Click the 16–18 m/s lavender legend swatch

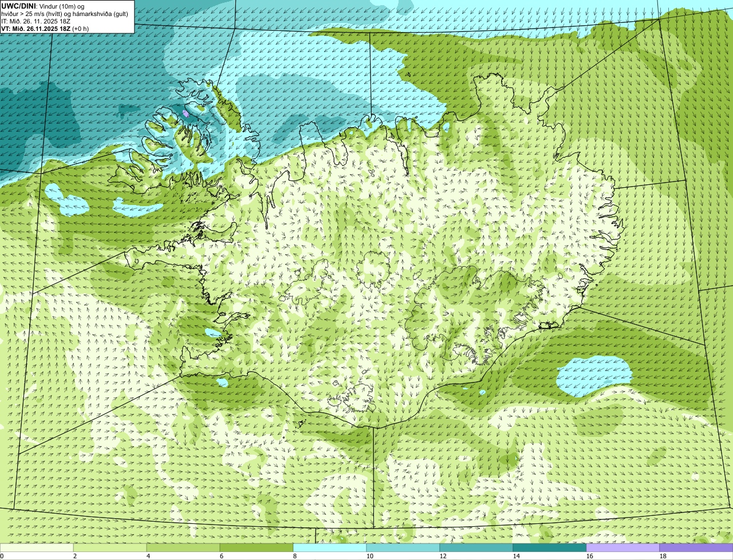[623, 547]
